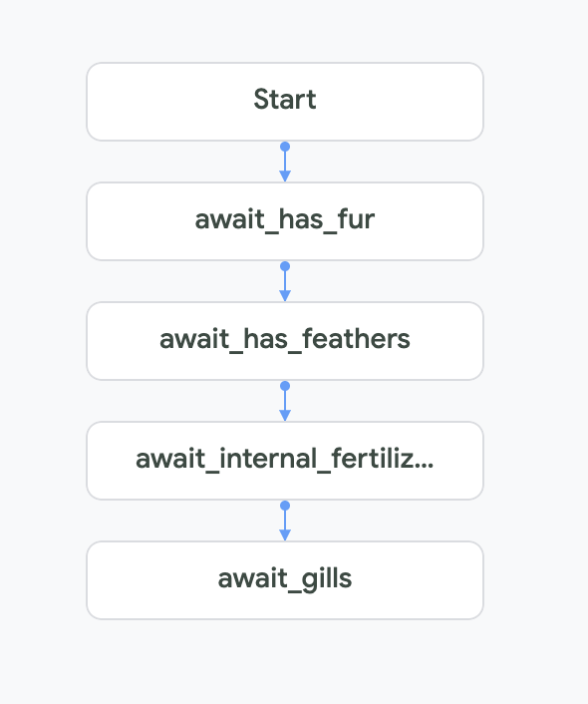Click the arrowhead pointing into await_gills
The height and width of the screenshot is (704, 588).
(285, 534)
